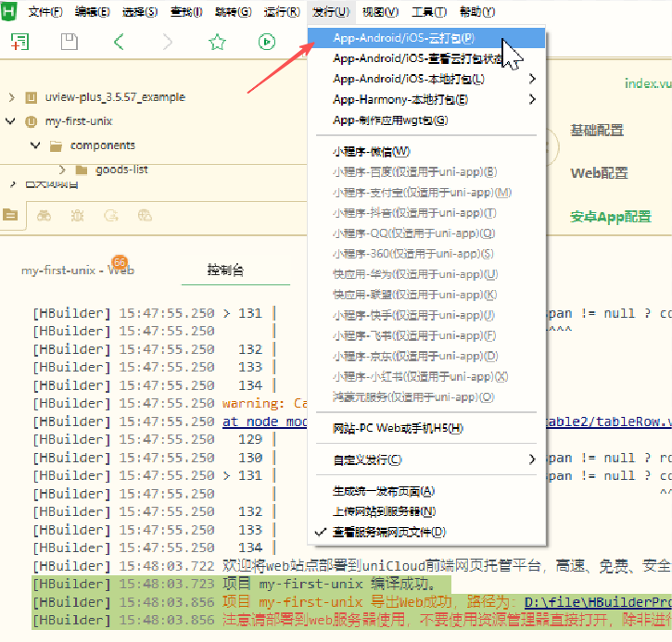Switch to the 控制台 tab

click(x=225, y=270)
